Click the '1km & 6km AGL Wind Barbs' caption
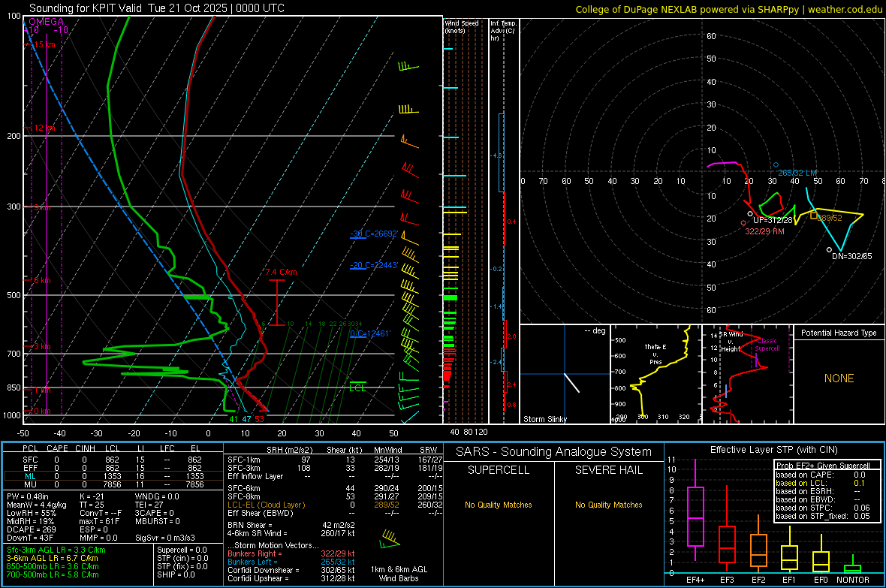Screen dimensions: 886x588 coord(399,574)
